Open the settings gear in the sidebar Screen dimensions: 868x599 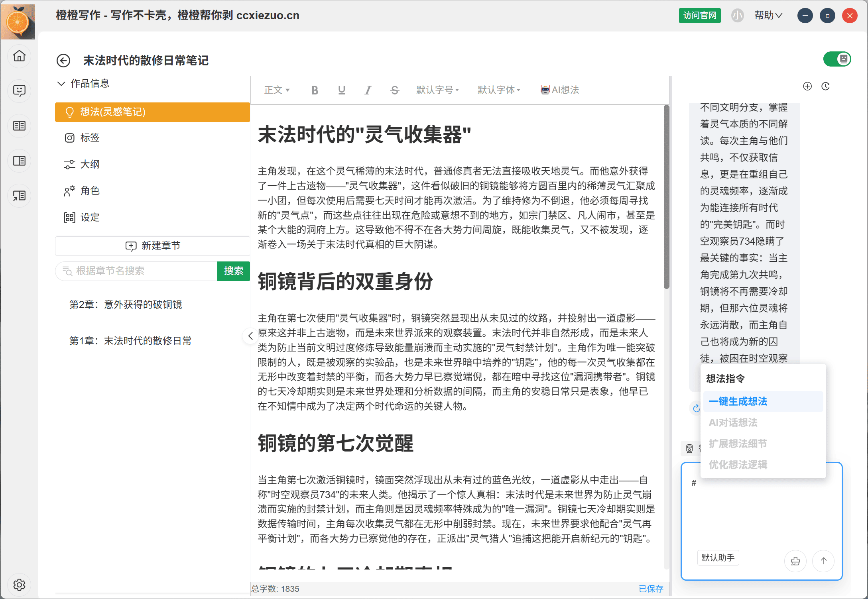click(x=19, y=585)
